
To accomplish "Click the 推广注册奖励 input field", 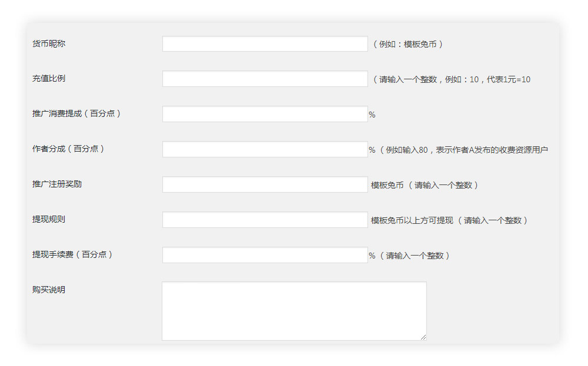I will pyautogui.click(x=265, y=184).
